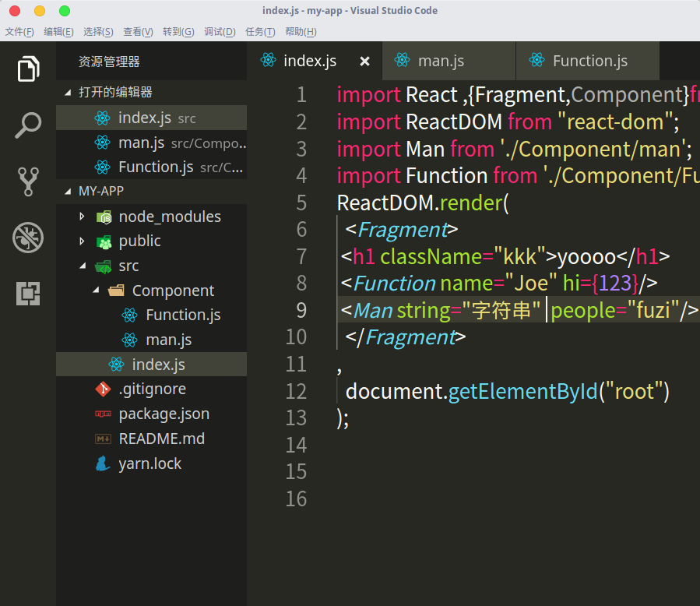Click React icon of Function.js in Component folder

click(129, 315)
